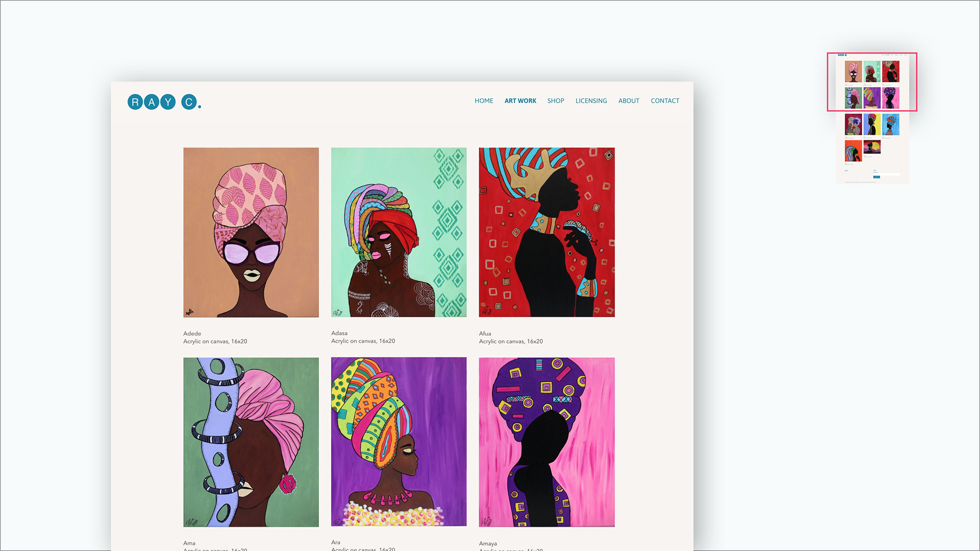Screen dimensions: 980x551
Task: Open the Adede painting image
Action: click(x=251, y=232)
